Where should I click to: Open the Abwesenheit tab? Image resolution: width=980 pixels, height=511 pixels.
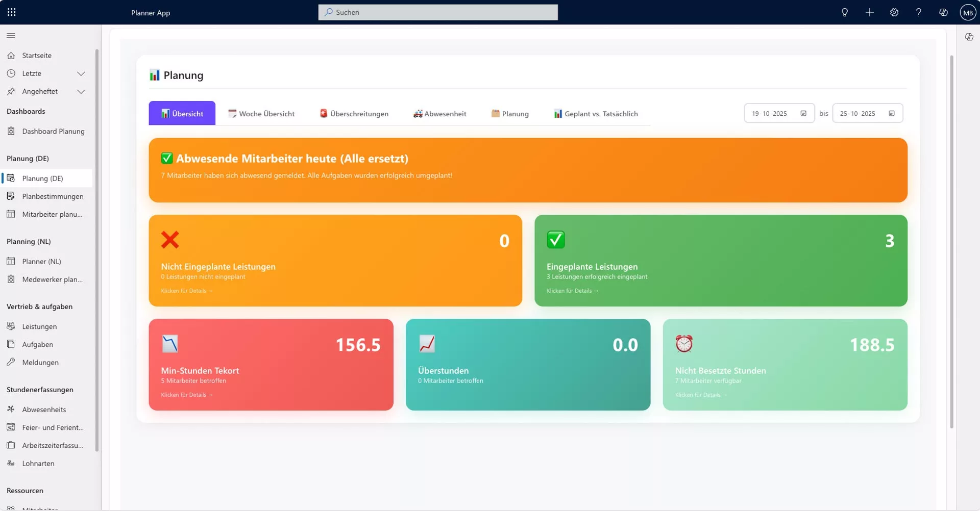click(440, 113)
